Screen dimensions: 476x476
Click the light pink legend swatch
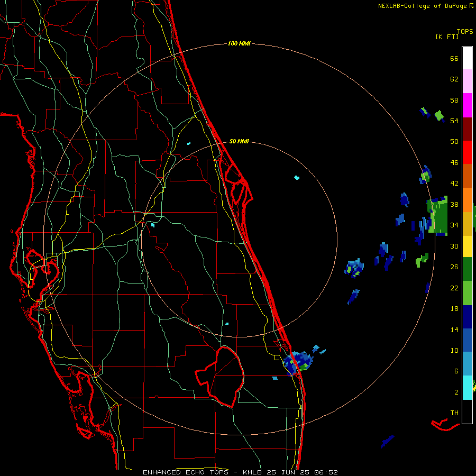pos(467,81)
